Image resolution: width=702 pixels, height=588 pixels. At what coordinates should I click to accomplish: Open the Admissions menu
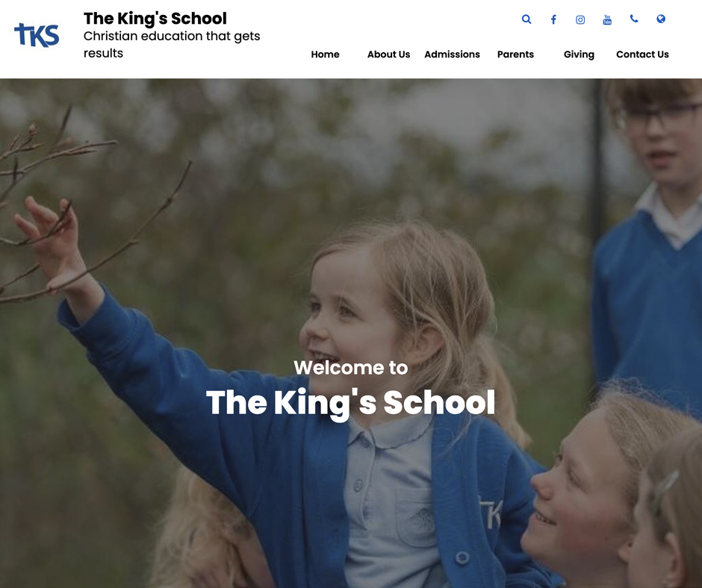coord(452,54)
